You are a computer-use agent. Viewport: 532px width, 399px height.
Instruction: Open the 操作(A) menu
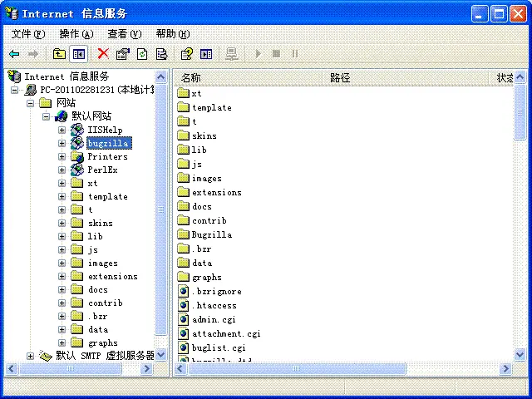coord(76,34)
